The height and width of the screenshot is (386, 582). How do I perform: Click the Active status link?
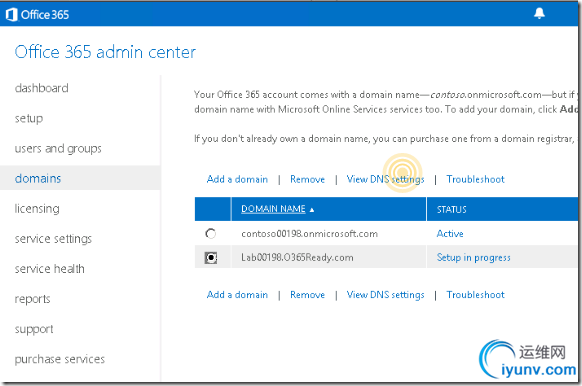[x=450, y=233]
